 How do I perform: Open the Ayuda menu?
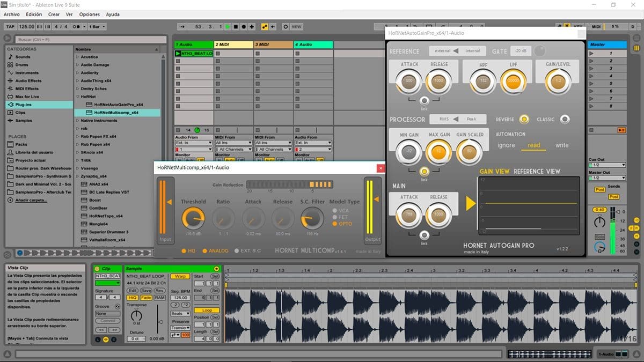113,14
